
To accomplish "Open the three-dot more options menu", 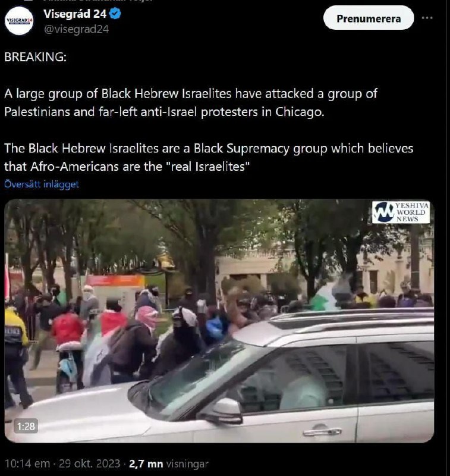I will pyautogui.click(x=427, y=18).
